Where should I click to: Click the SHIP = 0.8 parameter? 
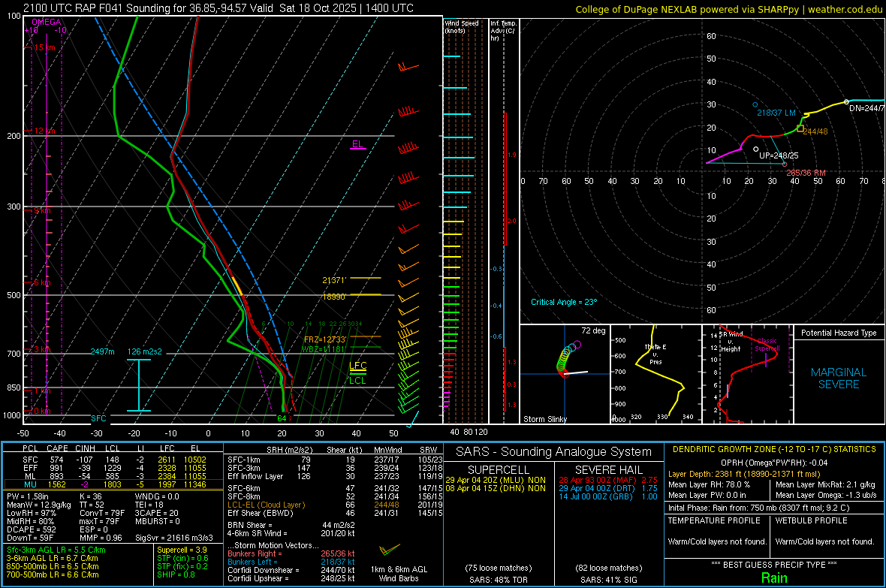coord(176,574)
